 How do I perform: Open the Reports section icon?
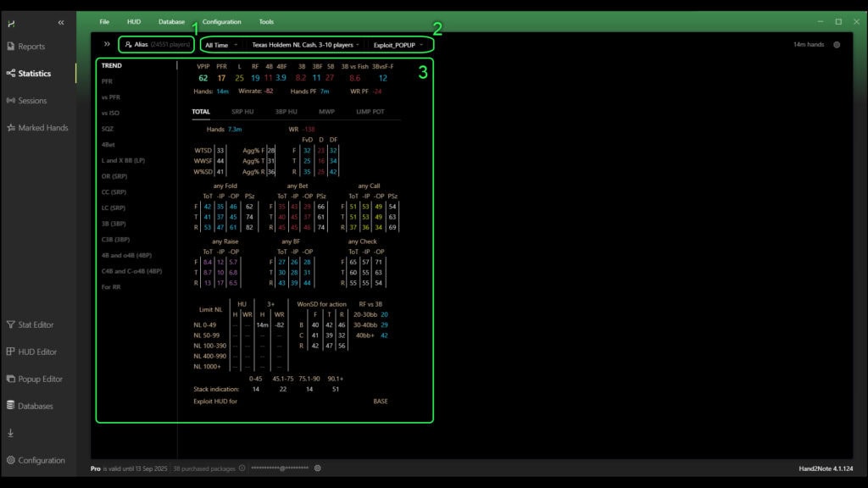point(10,47)
